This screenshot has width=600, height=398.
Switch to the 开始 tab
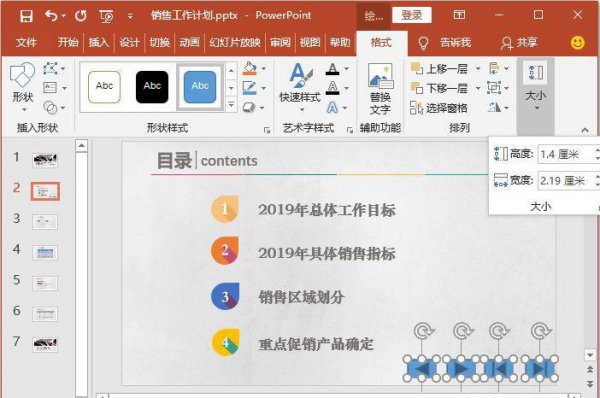68,42
